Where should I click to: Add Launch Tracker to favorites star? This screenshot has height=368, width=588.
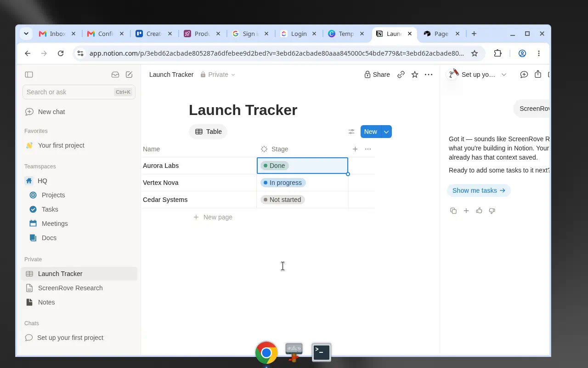pos(415,75)
